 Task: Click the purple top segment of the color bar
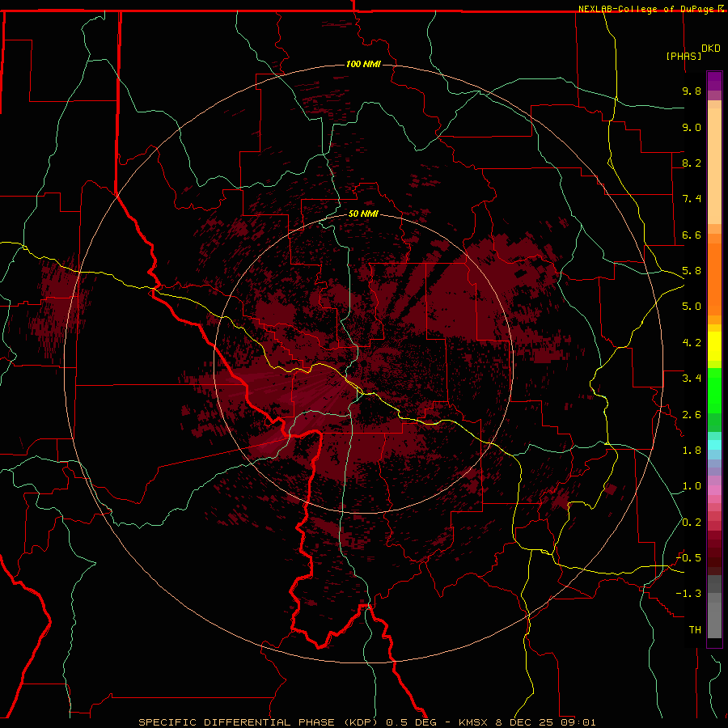[714, 81]
